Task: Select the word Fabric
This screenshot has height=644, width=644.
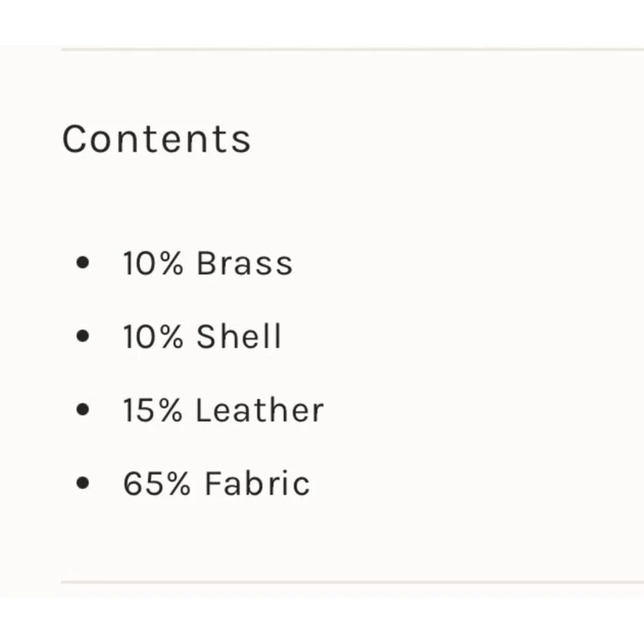Action: coord(257,483)
